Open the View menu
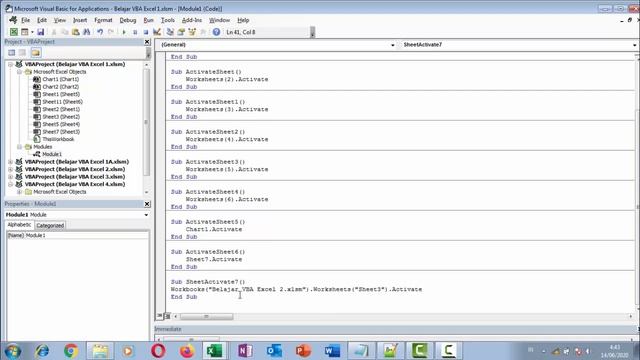This screenshot has width=640, height=360. (60, 20)
